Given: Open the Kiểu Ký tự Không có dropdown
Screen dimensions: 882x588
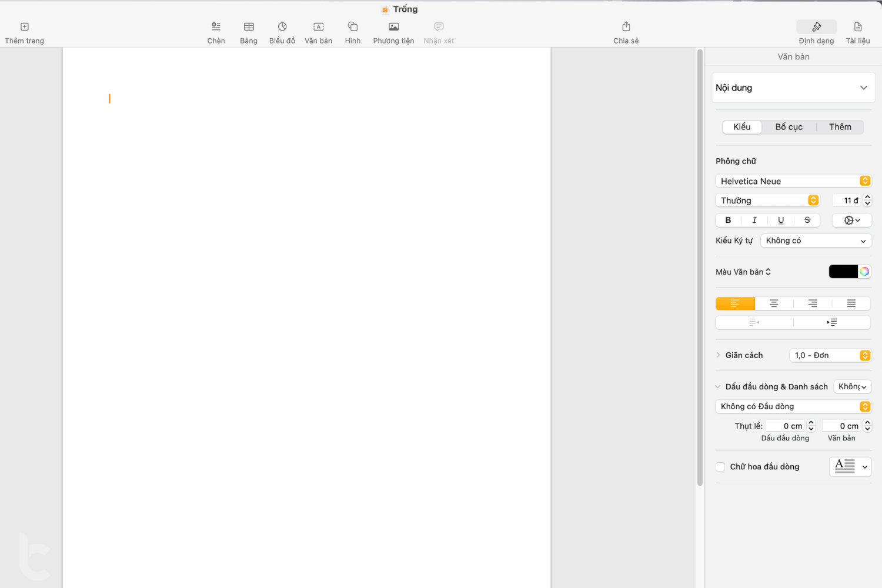Looking at the screenshot, I should (816, 240).
